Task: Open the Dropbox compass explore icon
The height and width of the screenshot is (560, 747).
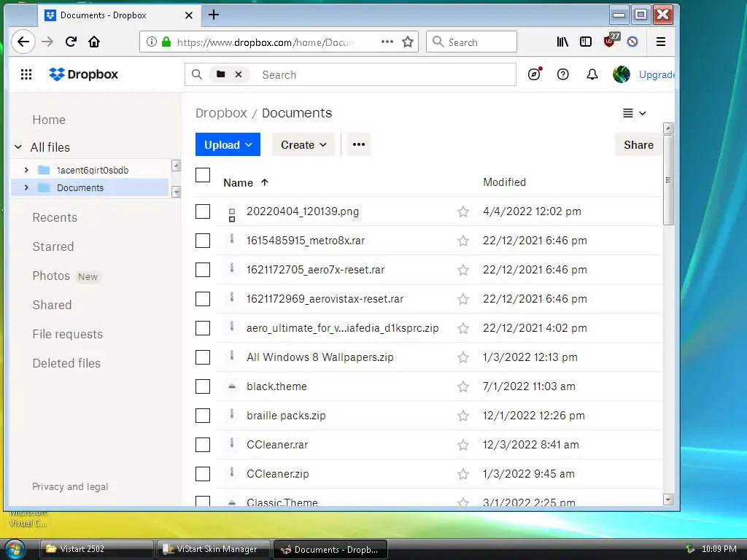Action: click(x=535, y=74)
